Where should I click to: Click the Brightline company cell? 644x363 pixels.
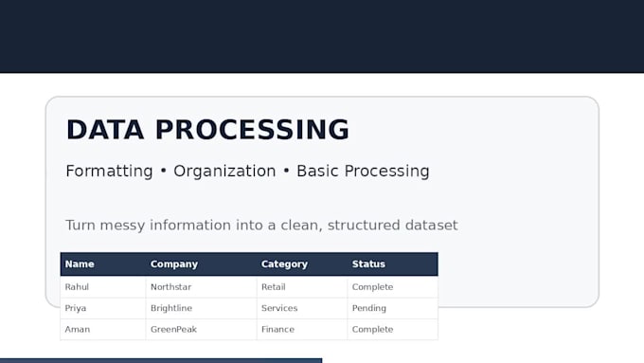click(201, 308)
